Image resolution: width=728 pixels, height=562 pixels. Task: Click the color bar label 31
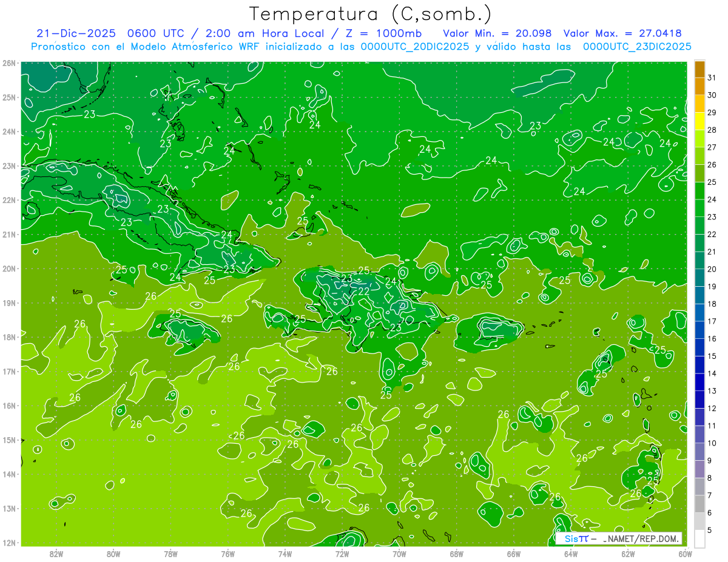click(x=712, y=78)
